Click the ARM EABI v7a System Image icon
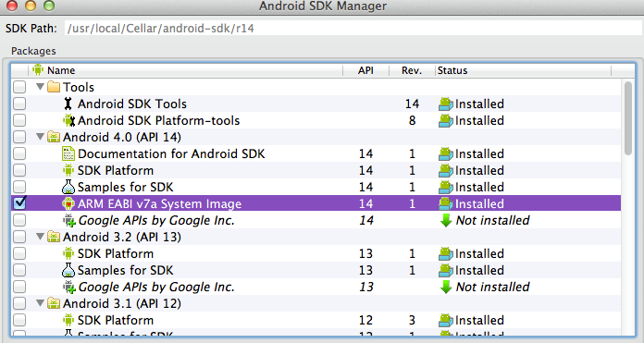Screen dimensions: 644x343 click(x=68, y=204)
